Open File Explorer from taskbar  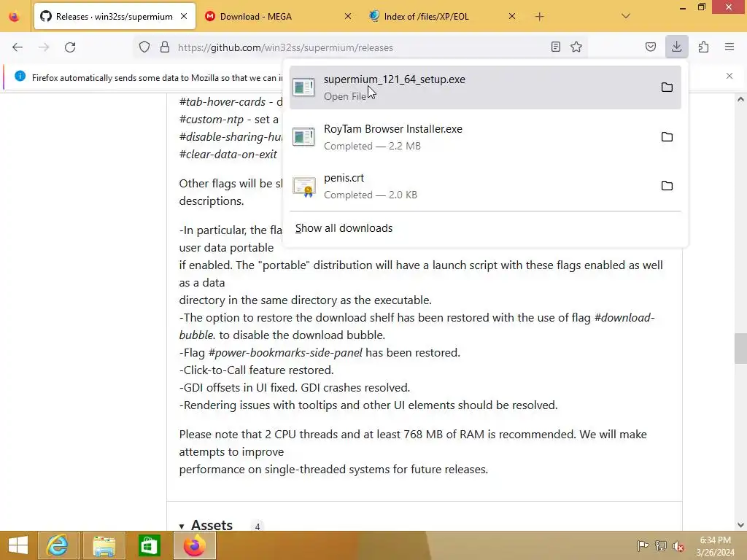[x=104, y=545]
